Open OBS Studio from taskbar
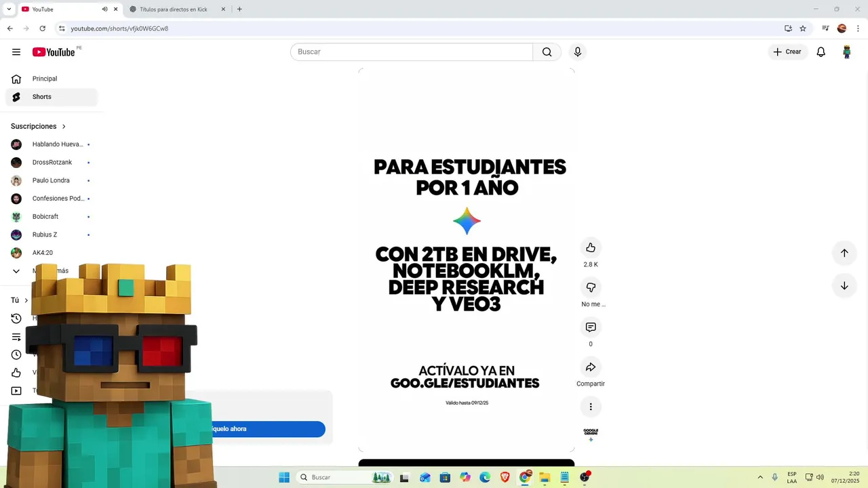Screen dimensions: 868x488 tap(585, 478)
